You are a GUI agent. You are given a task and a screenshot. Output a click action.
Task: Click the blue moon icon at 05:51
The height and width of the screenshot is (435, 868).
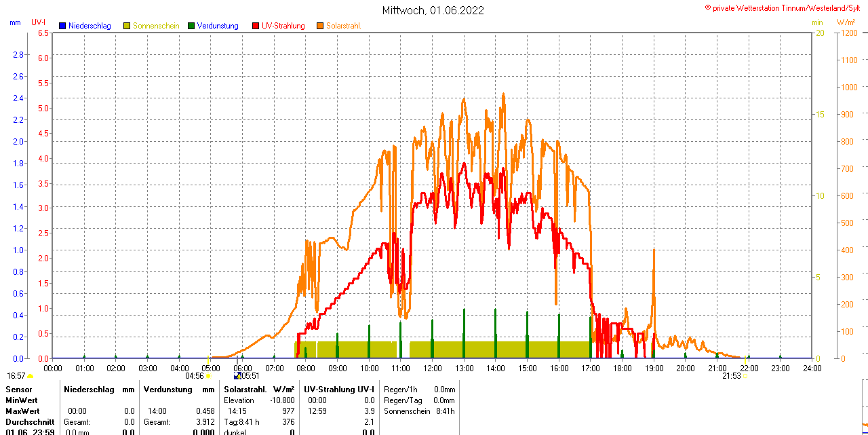[237, 375]
